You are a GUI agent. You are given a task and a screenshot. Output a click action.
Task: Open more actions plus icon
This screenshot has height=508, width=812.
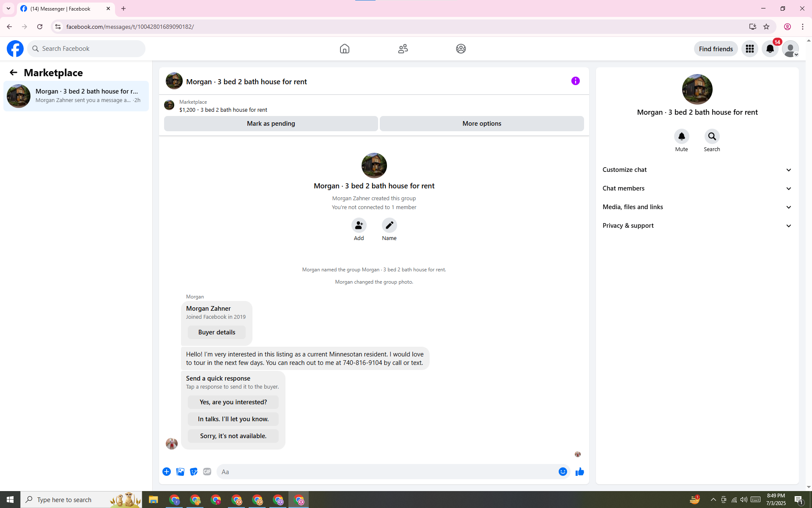167,472
